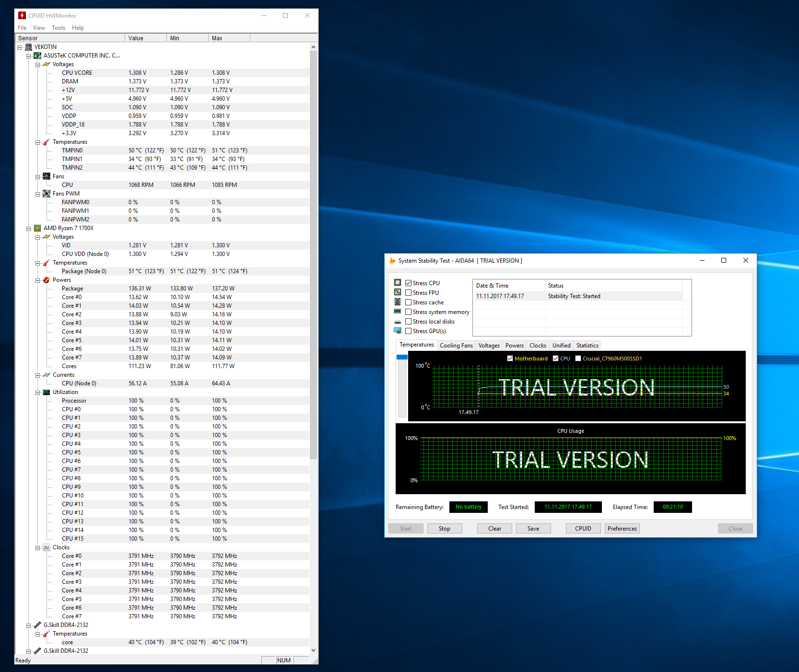Viewport: 799px width, 672px height.
Task: Enable the Stress GPU(s) checkbox
Action: pyautogui.click(x=409, y=331)
